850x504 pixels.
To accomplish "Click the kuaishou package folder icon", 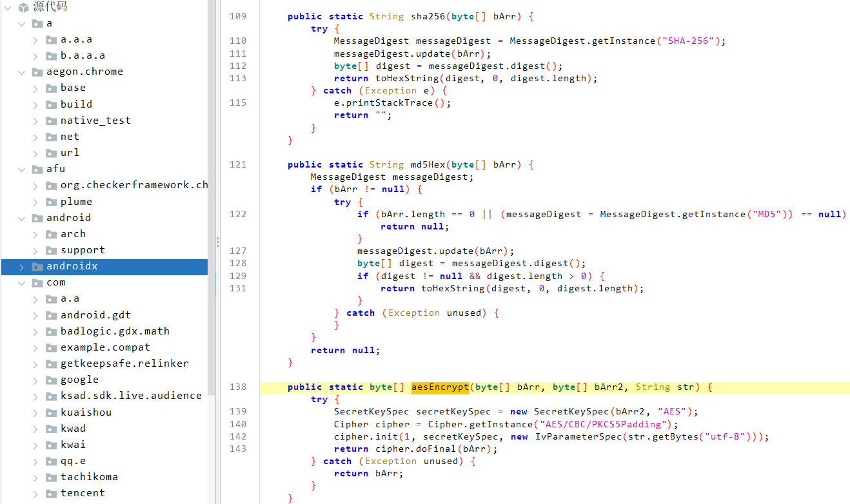I will [x=52, y=412].
